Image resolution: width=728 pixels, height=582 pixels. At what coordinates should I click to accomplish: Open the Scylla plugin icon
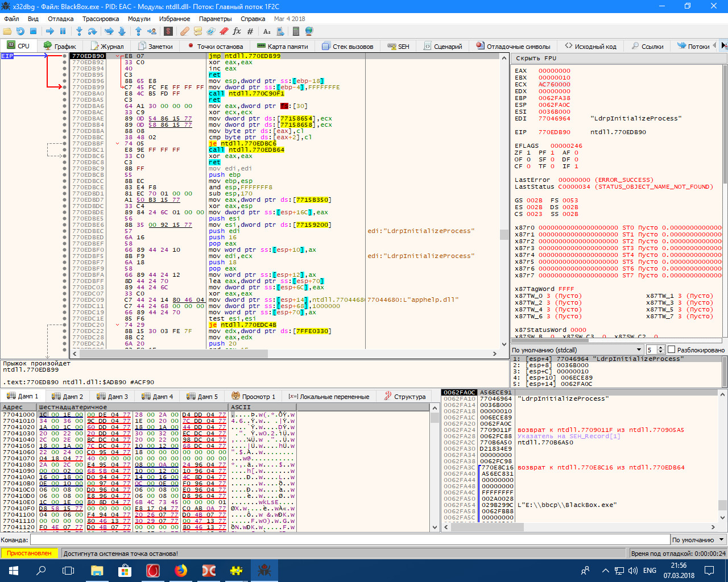168,31
